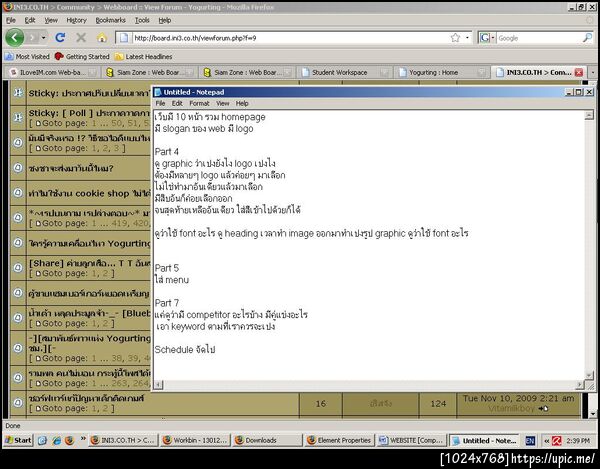Viewport: 600px width, 469px height.
Task: Open Firefox home page icon
Action: [102, 37]
